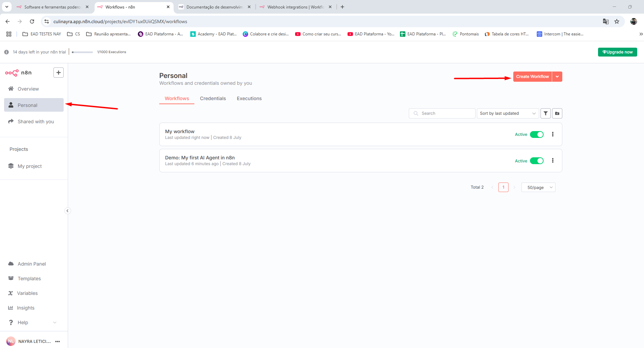Click the Help question mark icon
This screenshot has width=644, height=348.
tap(11, 322)
